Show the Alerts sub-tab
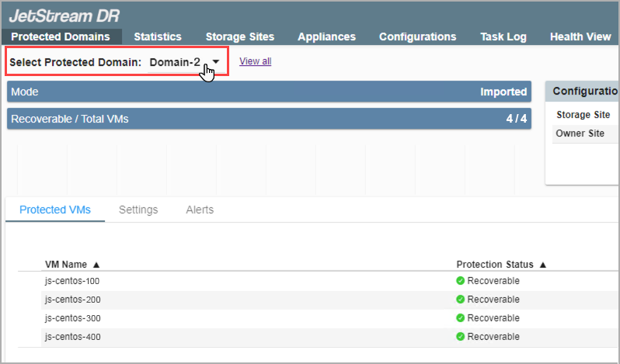 [200, 210]
